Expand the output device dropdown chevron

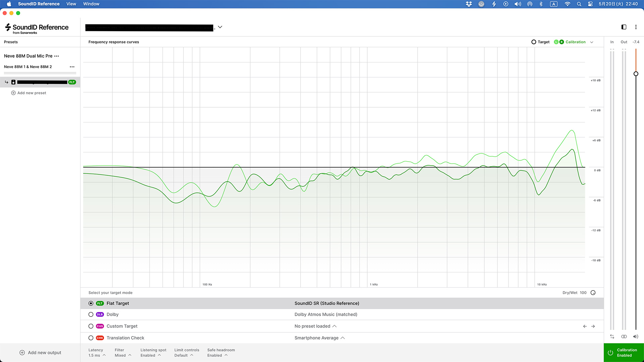click(x=220, y=27)
